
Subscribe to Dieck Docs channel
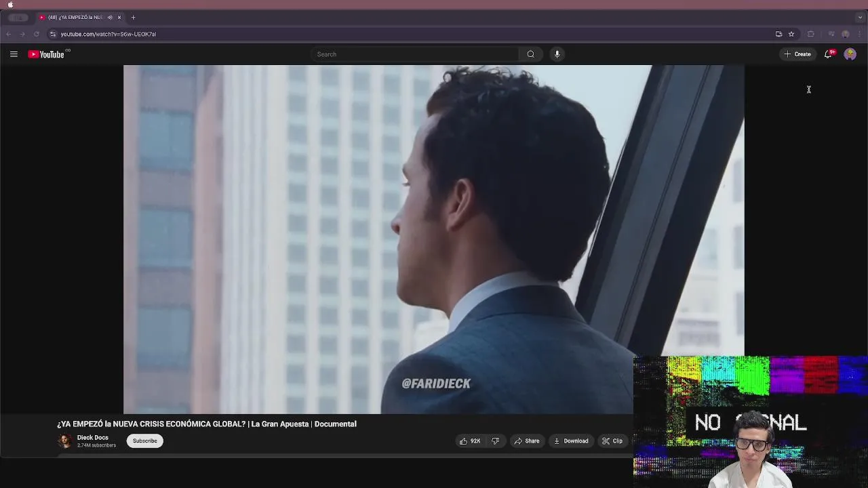click(x=144, y=441)
